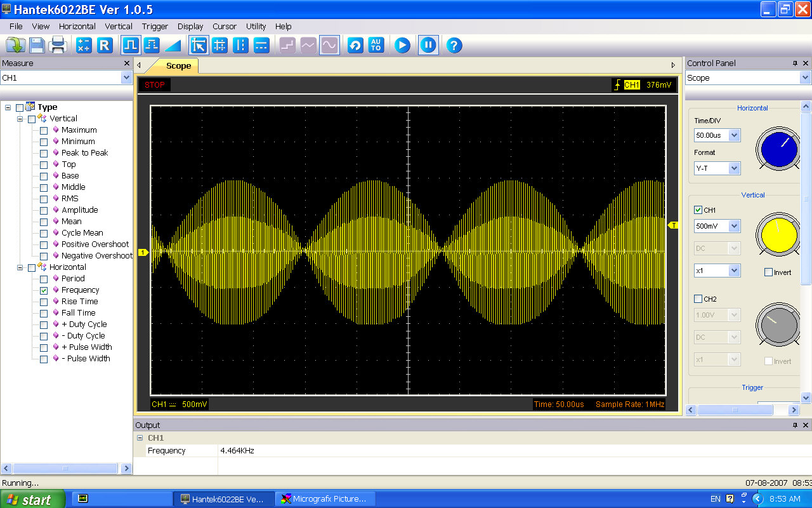
Task: Toggle the CH2 channel checkbox
Action: coord(698,299)
